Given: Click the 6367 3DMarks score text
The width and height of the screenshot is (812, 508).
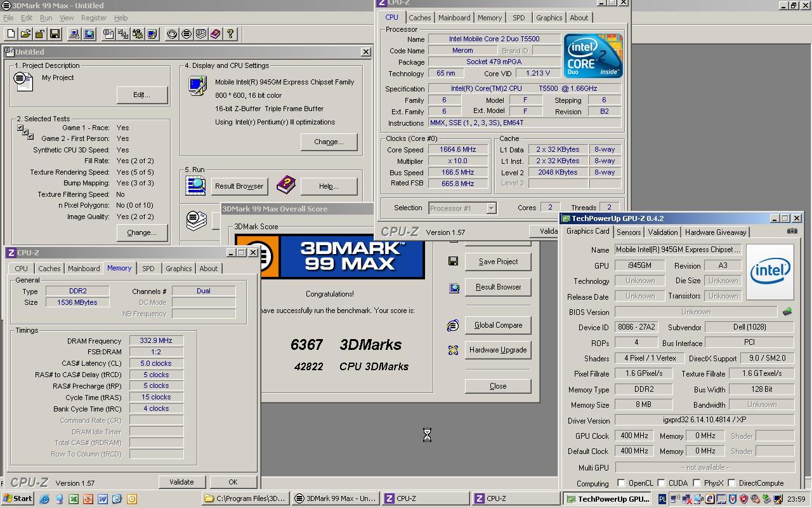Looking at the screenshot, I should pyautogui.click(x=346, y=345).
